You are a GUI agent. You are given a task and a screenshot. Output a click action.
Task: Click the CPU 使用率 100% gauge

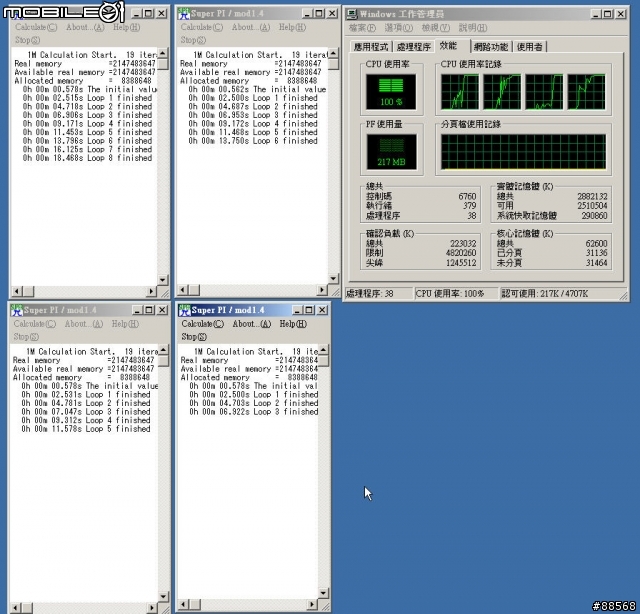point(391,91)
